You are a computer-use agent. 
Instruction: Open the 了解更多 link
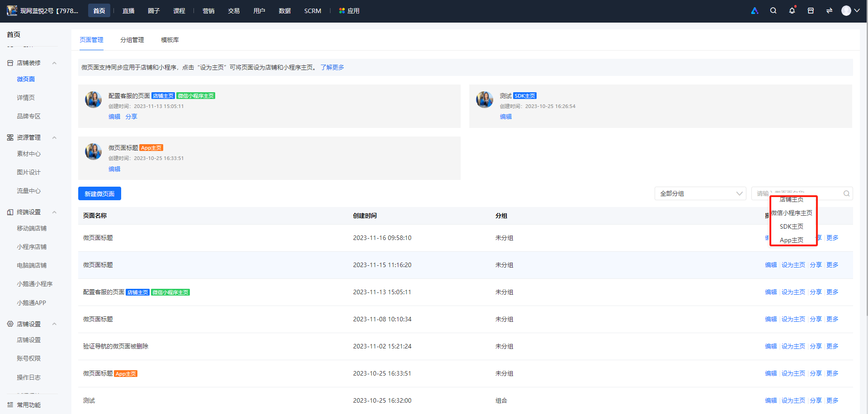[332, 67]
